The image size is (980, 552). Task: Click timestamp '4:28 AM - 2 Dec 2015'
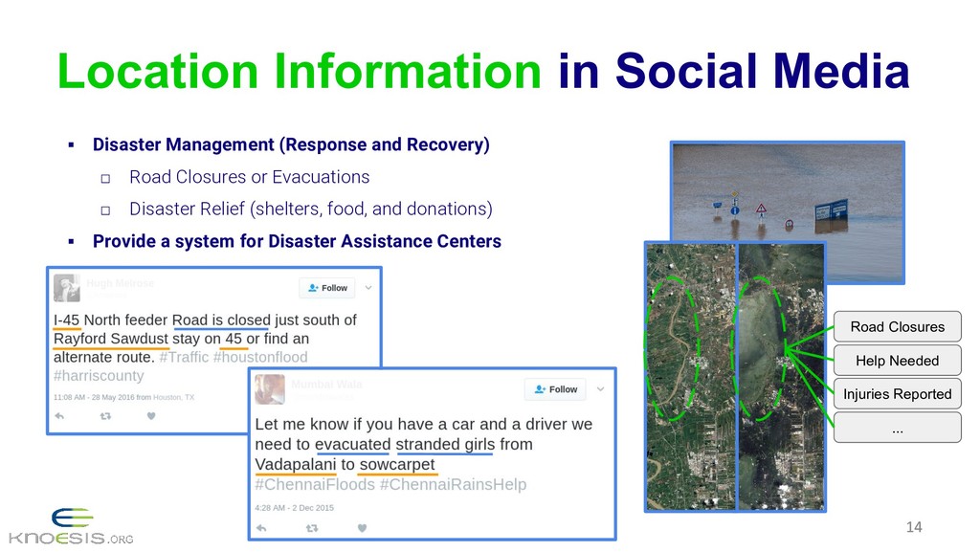[x=295, y=508]
